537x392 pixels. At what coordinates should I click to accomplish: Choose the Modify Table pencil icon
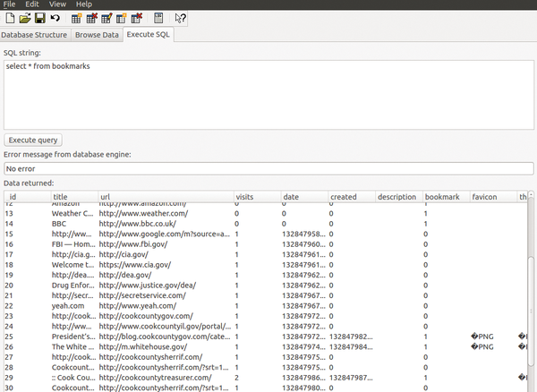coord(107,18)
